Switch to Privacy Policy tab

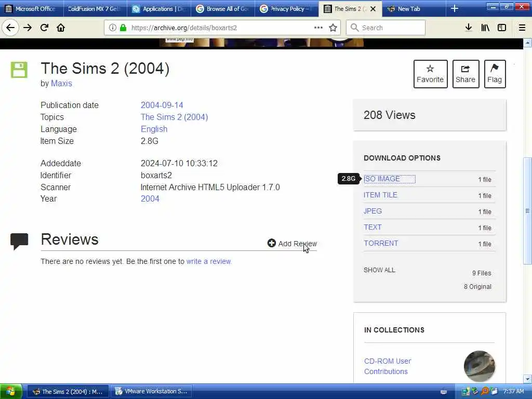[x=286, y=8]
